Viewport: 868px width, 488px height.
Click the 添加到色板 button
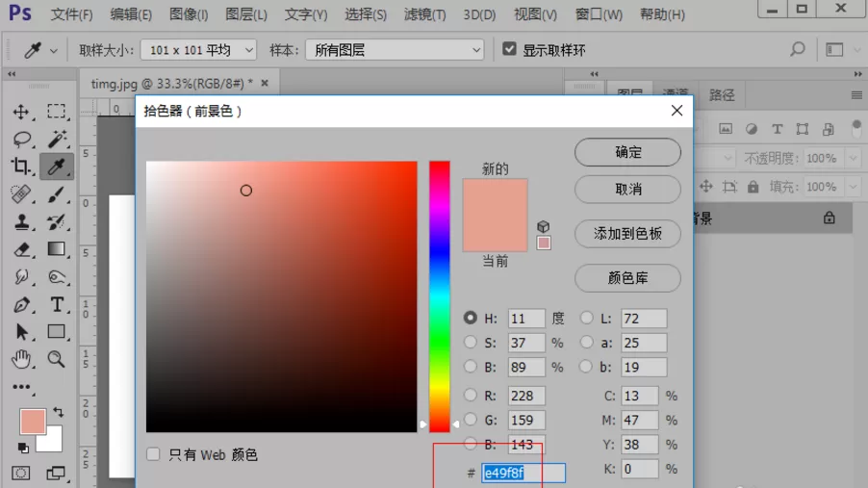click(627, 234)
